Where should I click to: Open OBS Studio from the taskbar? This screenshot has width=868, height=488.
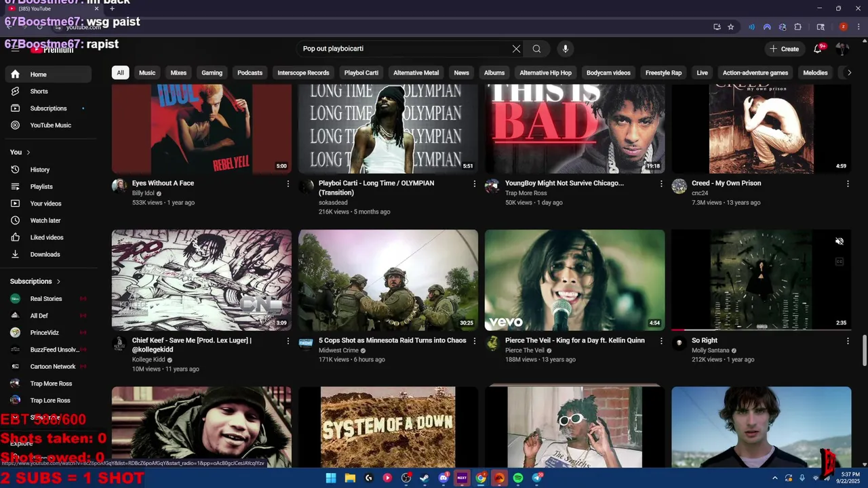[406, 478]
